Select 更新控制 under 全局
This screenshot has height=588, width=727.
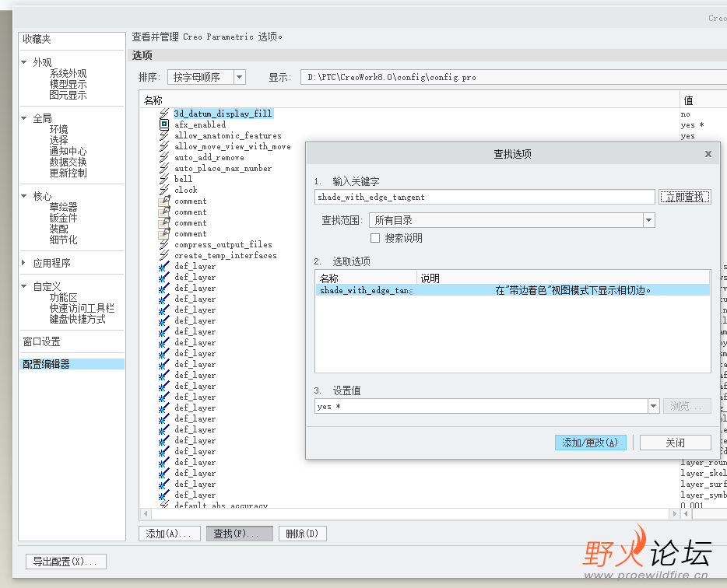[x=68, y=173]
